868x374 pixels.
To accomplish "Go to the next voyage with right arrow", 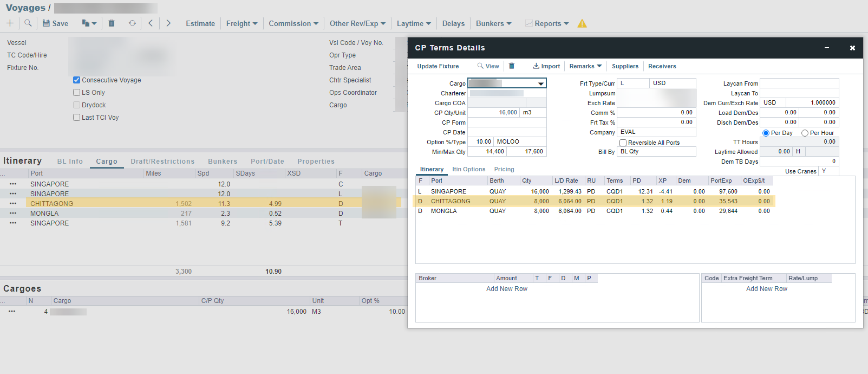I will [x=168, y=23].
